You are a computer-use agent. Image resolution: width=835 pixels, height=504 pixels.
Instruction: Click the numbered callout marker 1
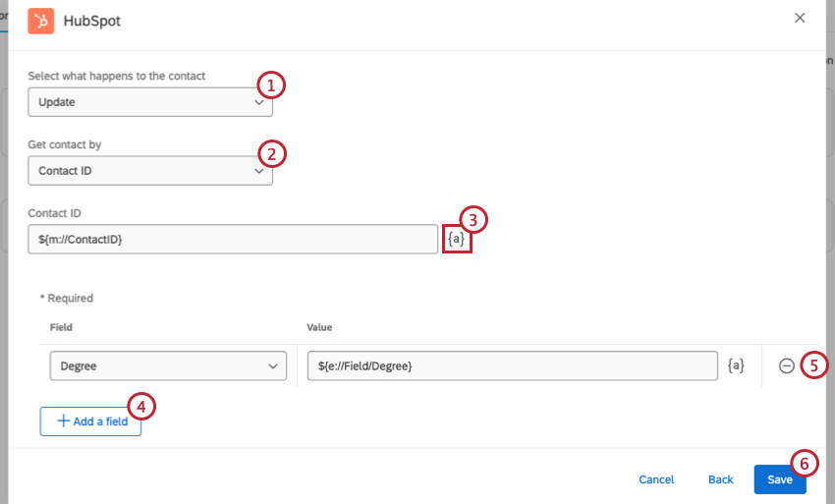click(x=271, y=84)
